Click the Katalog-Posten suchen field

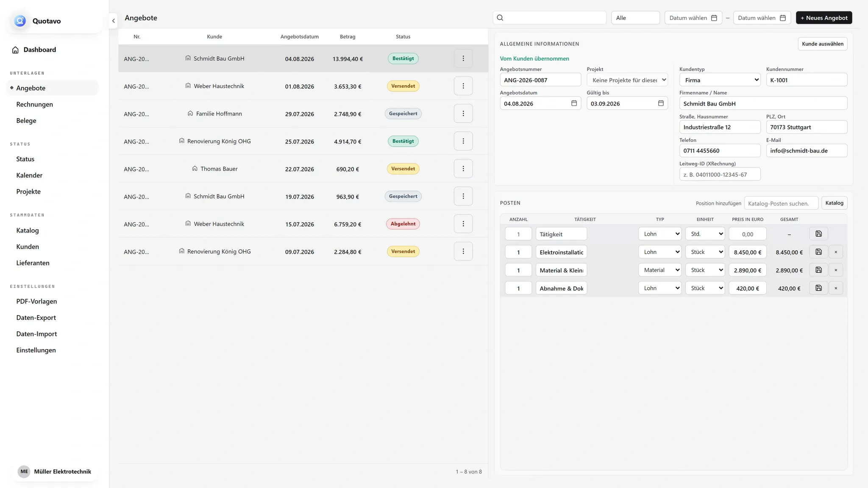pyautogui.click(x=781, y=203)
